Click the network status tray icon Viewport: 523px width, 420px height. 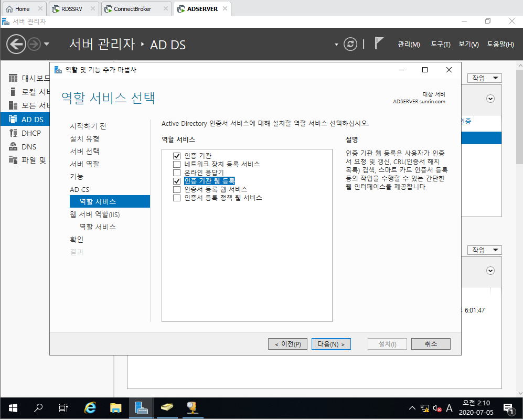[424, 408]
